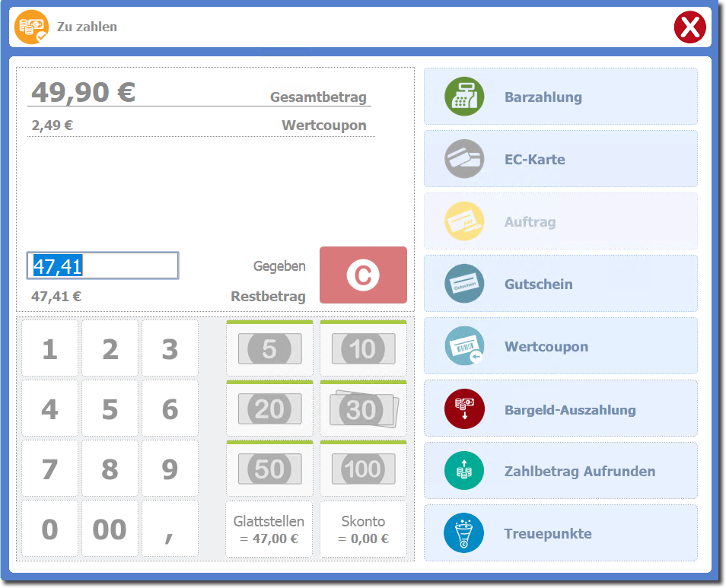Choose the 50 euro banknote
Image resolution: width=726 pixels, height=588 pixels.
point(269,469)
